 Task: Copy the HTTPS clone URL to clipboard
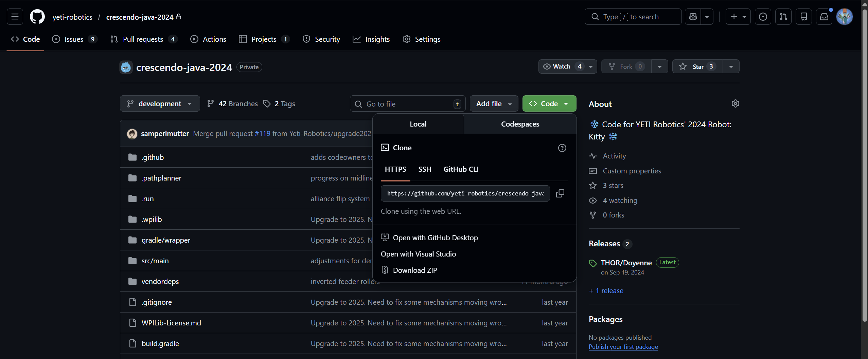point(560,193)
